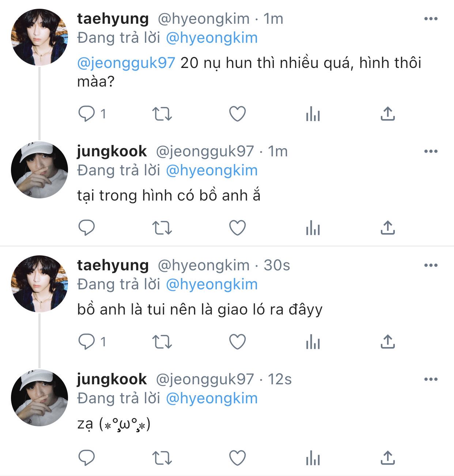This screenshot has height=476, width=454.
Task: Reply to taehyung's "bồ anh là tui" tweet
Action: coord(87,342)
